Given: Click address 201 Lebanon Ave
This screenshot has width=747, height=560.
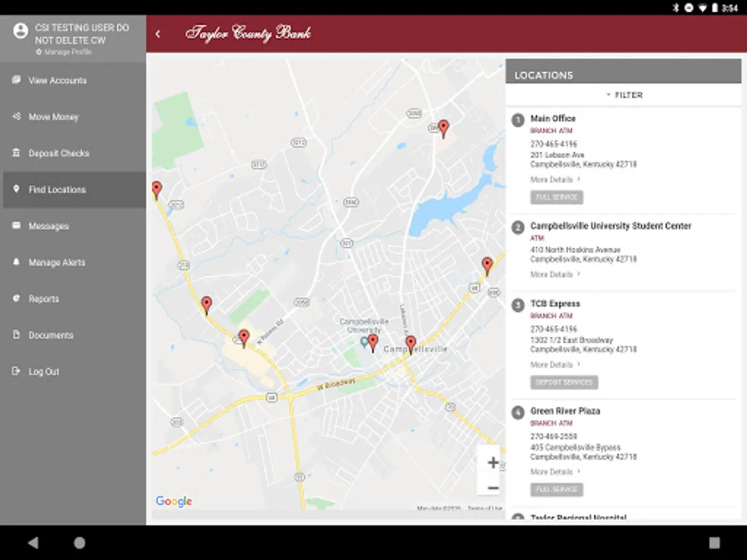Looking at the screenshot, I should click(557, 155).
